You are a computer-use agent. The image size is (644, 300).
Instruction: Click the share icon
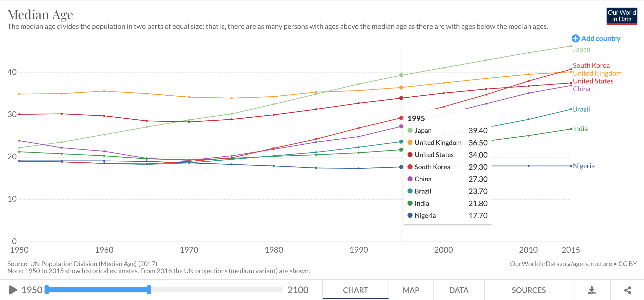tap(628, 290)
